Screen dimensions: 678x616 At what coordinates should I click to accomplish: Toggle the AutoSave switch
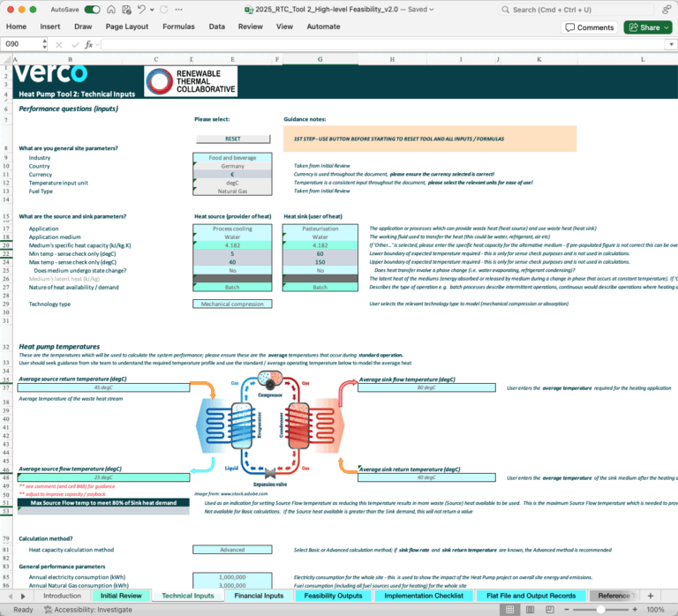92,10
